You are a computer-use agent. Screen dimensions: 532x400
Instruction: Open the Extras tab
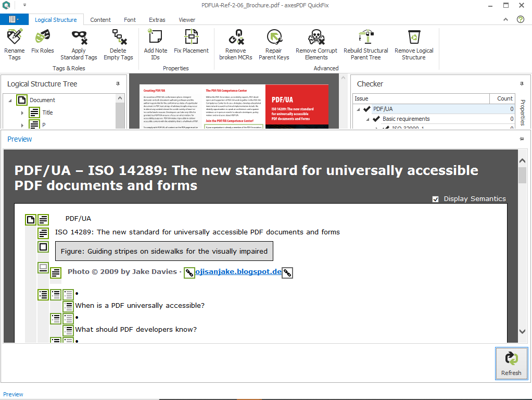(x=157, y=20)
